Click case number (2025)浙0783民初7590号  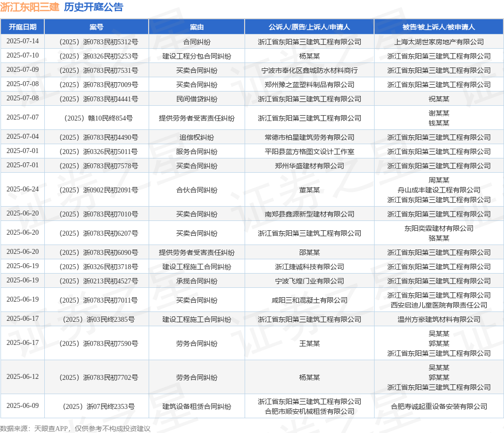pos(98,344)
